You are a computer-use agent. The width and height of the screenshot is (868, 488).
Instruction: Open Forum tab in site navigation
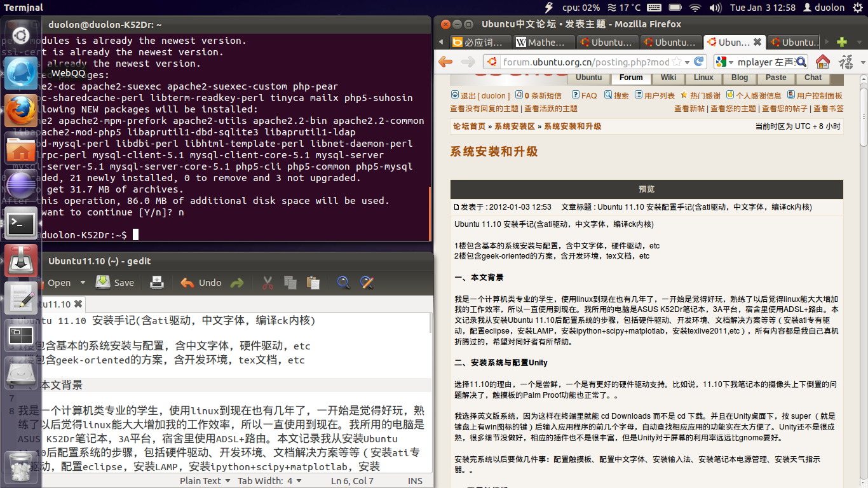point(631,78)
